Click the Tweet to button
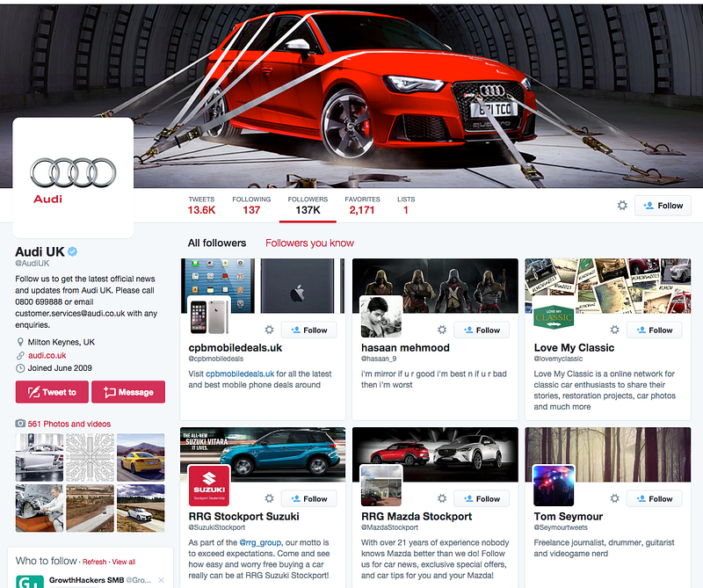Viewport: 703px width, 588px height. pyautogui.click(x=52, y=392)
